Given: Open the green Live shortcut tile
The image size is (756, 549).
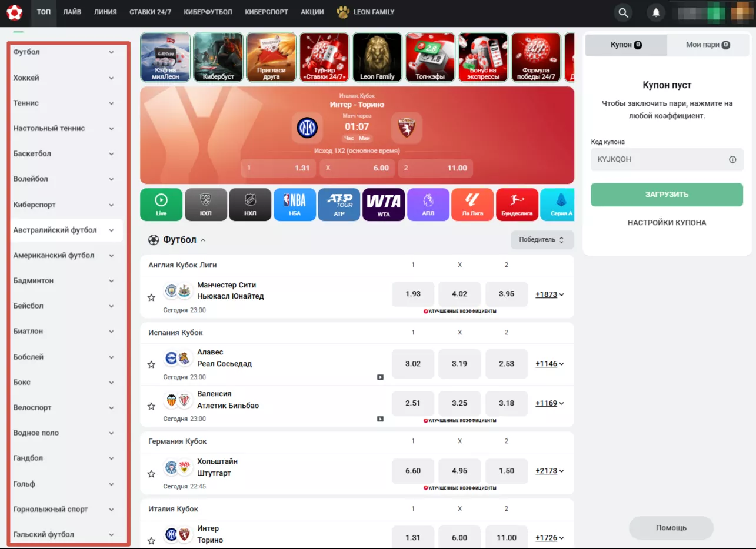Looking at the screenshot, I should tap(161, 205).
